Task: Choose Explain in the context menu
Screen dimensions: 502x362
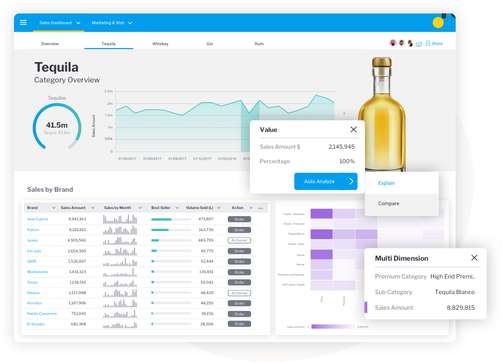Action: (x=386, y=183)
